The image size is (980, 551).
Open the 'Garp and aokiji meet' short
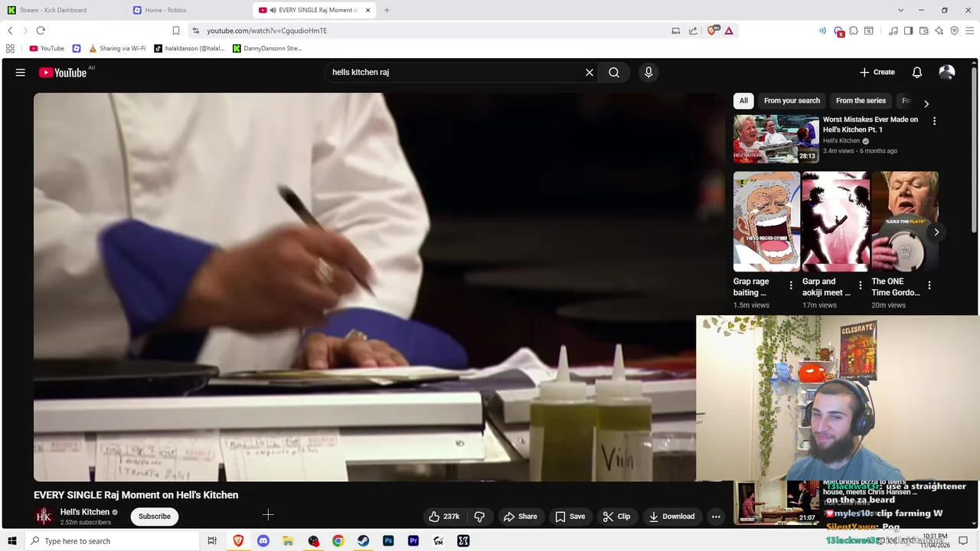(835, 221)
